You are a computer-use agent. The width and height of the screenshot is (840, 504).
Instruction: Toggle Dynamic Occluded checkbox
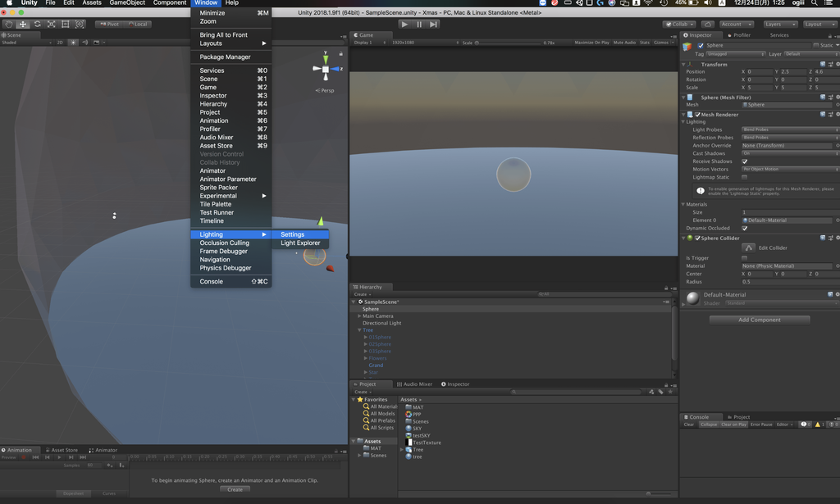745,229
